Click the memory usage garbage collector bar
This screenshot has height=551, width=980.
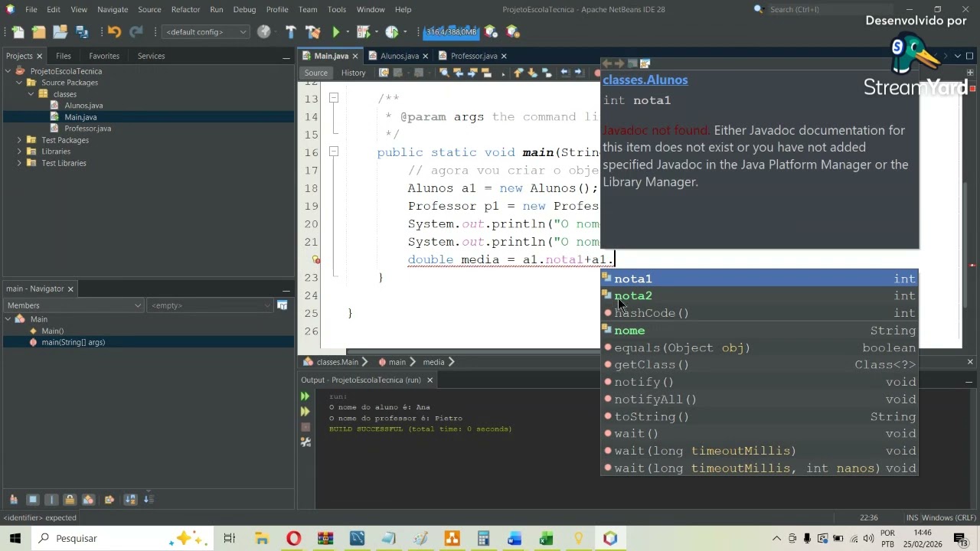[452, 32]
